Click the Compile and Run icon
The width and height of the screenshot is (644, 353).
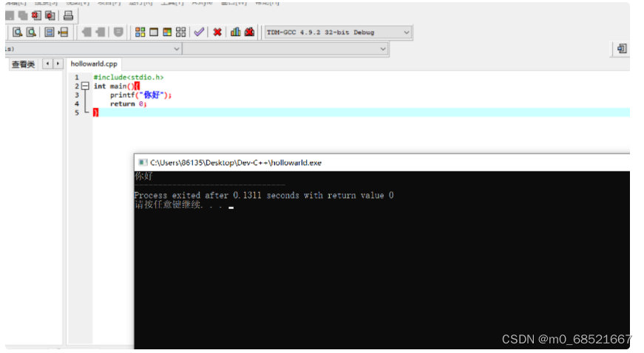pos(167,32)
